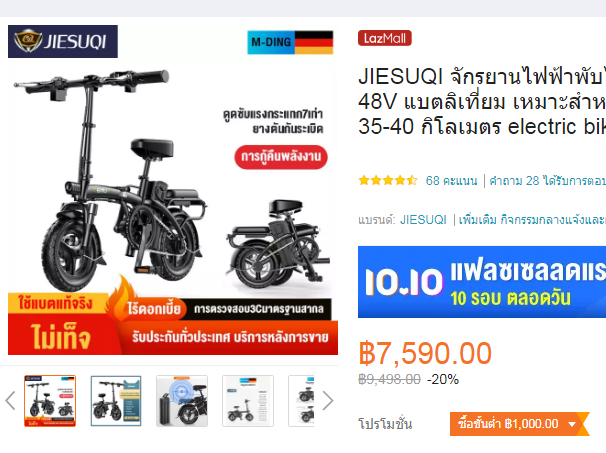Viewport: 606px width, 453px height.
Task: Click the main folding e-bike product image
Action: pos(173,190)
